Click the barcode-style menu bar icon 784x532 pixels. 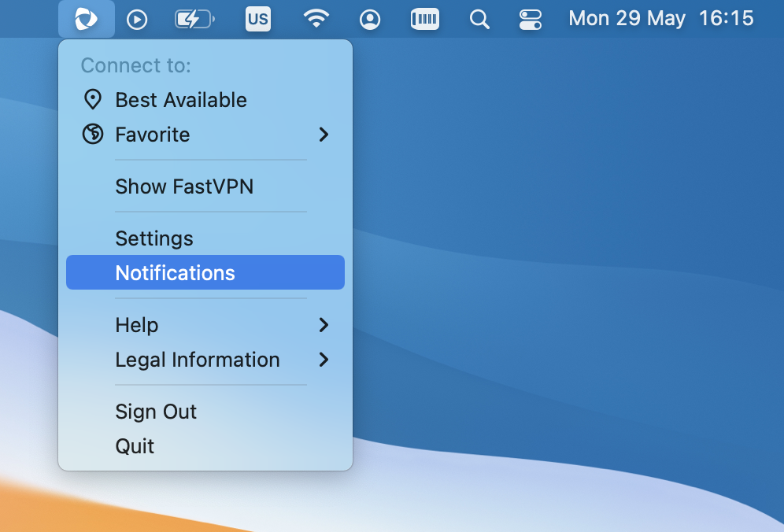point(424,19)
